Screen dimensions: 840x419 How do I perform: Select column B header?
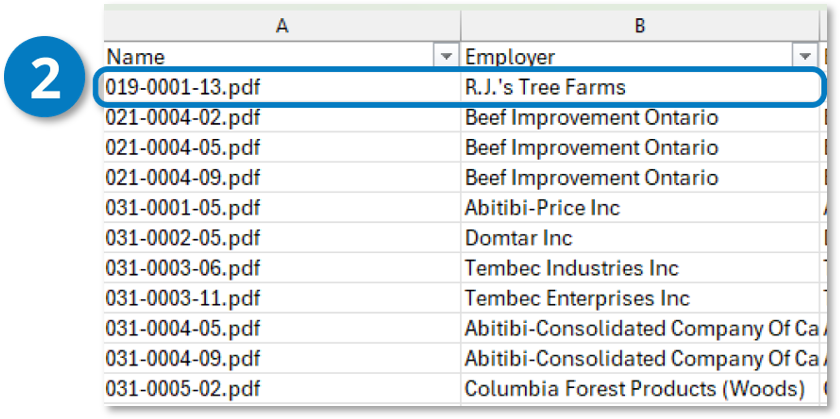[640, 26]
